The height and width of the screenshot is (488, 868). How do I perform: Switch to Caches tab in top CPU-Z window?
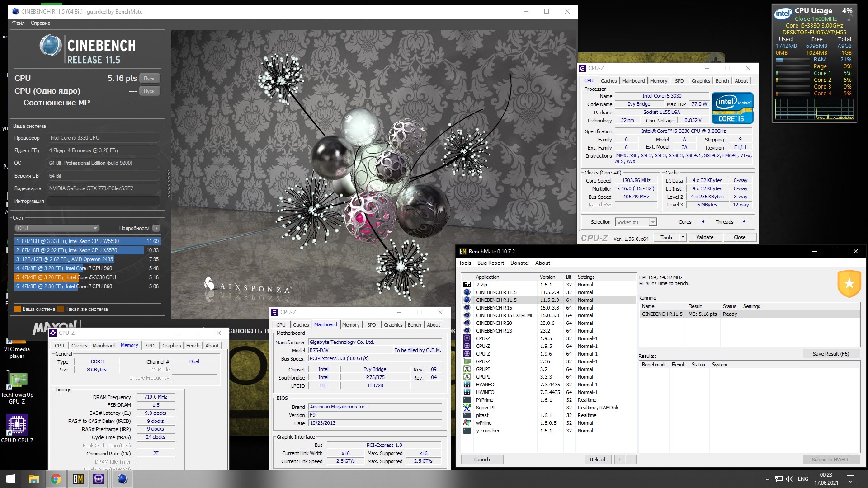609,81
